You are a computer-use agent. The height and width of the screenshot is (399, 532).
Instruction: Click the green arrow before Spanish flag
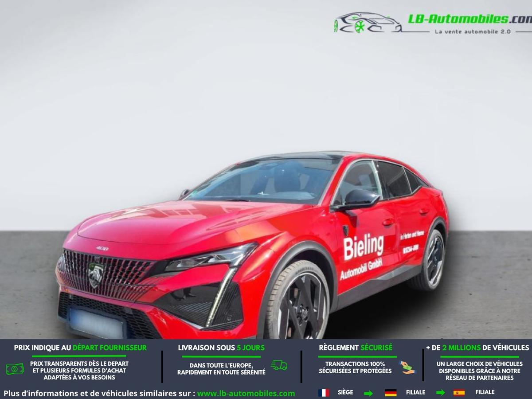point(440,392)
